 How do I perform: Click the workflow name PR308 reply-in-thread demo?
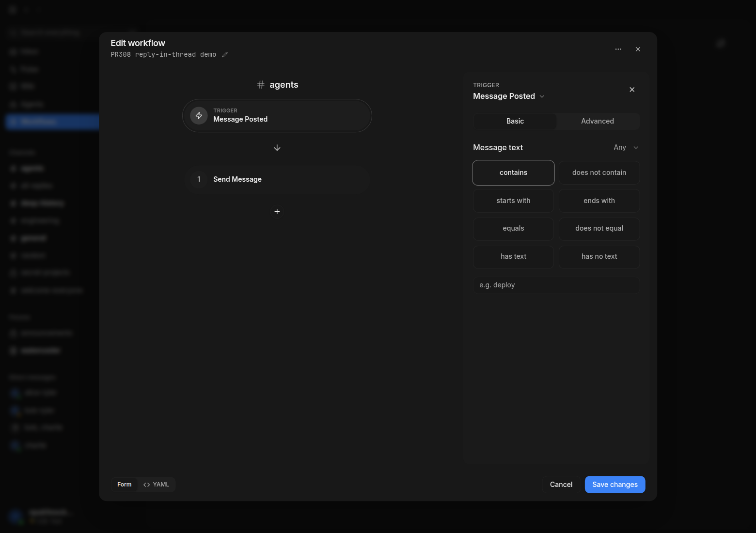click(x=163, y=55)
